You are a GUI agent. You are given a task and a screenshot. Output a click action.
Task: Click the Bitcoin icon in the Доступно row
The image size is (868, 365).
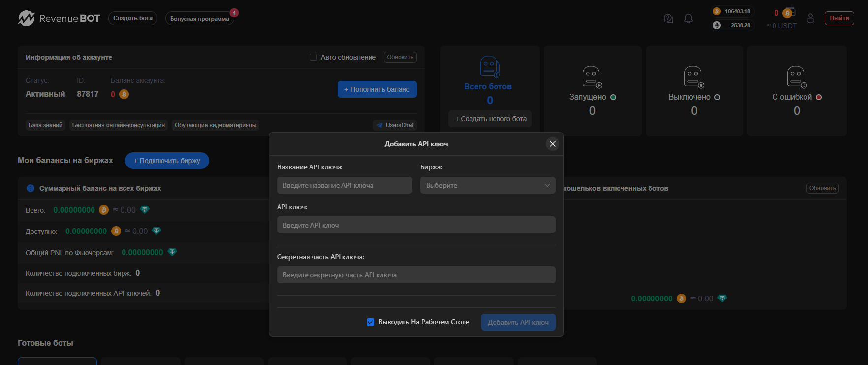click(x=116, y=231)
